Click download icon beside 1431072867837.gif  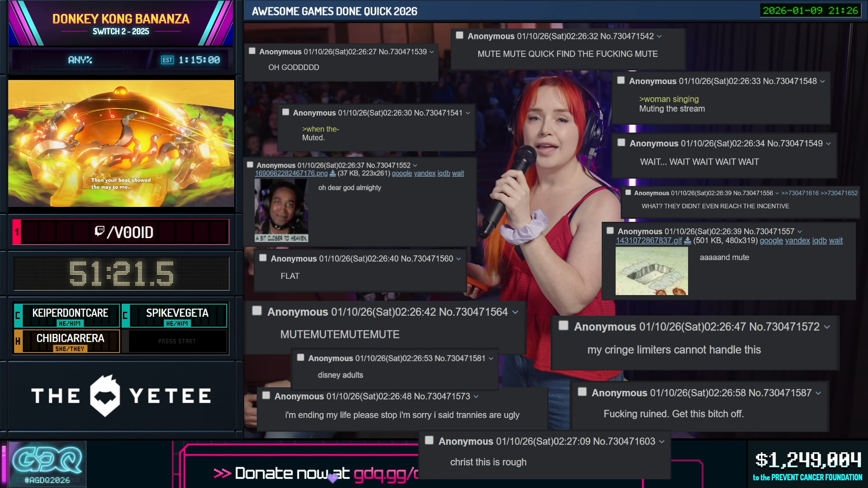coord(688,241)
